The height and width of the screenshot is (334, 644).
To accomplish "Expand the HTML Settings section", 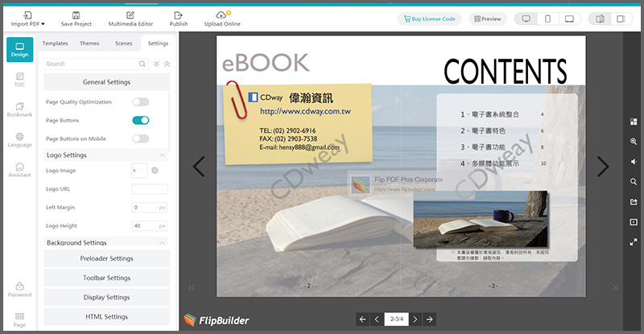I will 107,317.
